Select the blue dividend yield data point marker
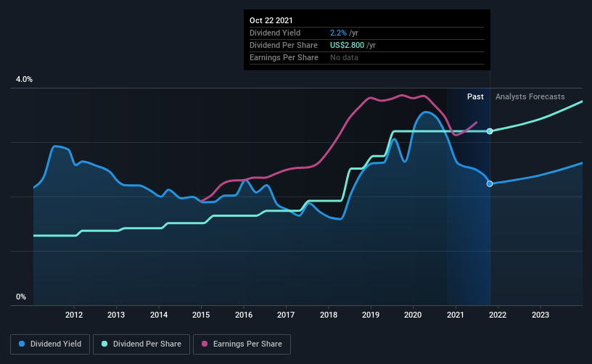 (x=490, y=183)
